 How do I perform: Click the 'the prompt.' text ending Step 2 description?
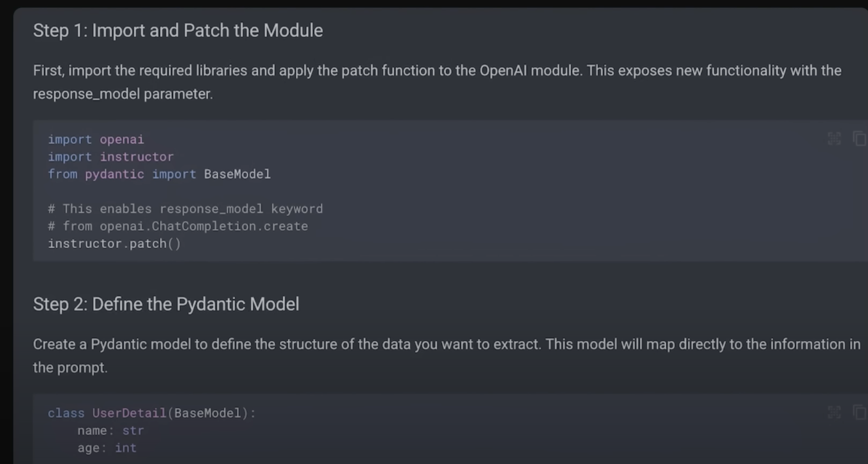pyautogui.click(x=70, y=368)
